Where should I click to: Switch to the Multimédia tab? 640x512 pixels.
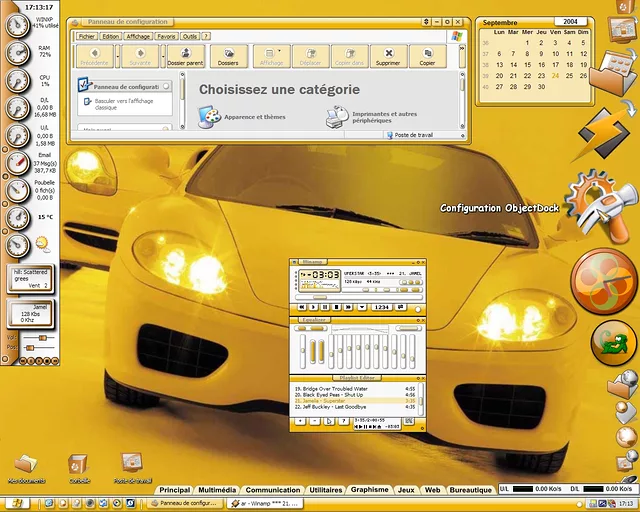tap(217, 490)
